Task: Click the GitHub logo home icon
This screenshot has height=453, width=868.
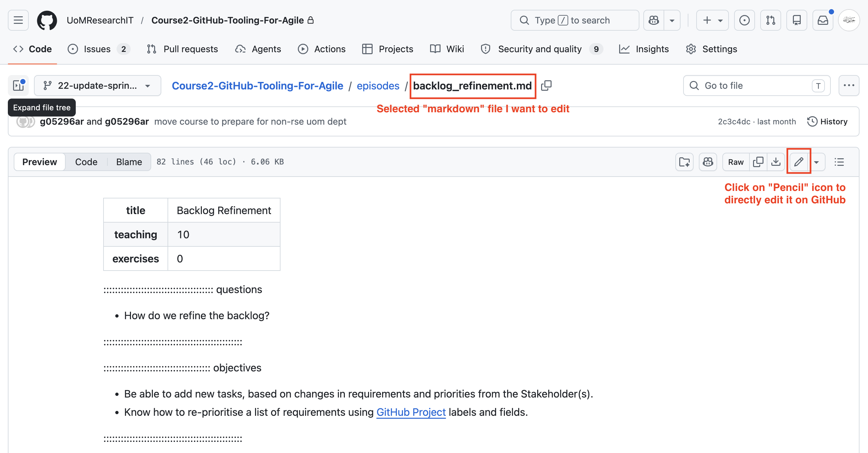Action: [47, 20]
